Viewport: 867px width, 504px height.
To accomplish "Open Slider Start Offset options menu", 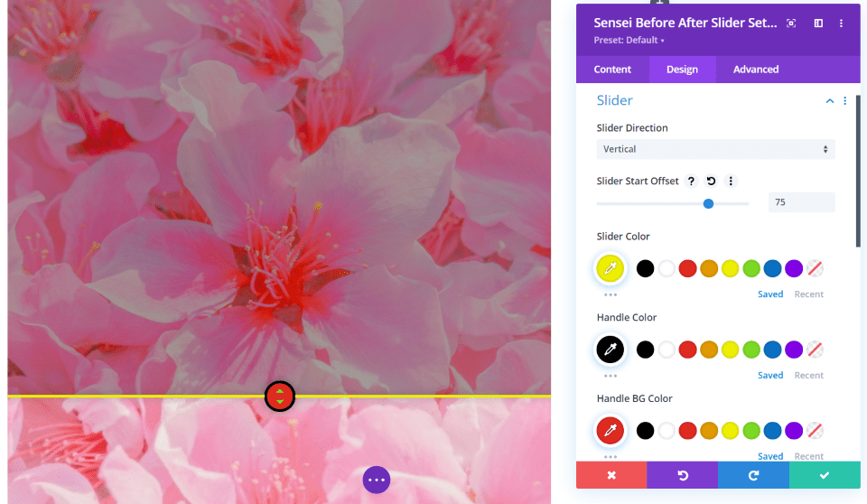I will 731,181.
